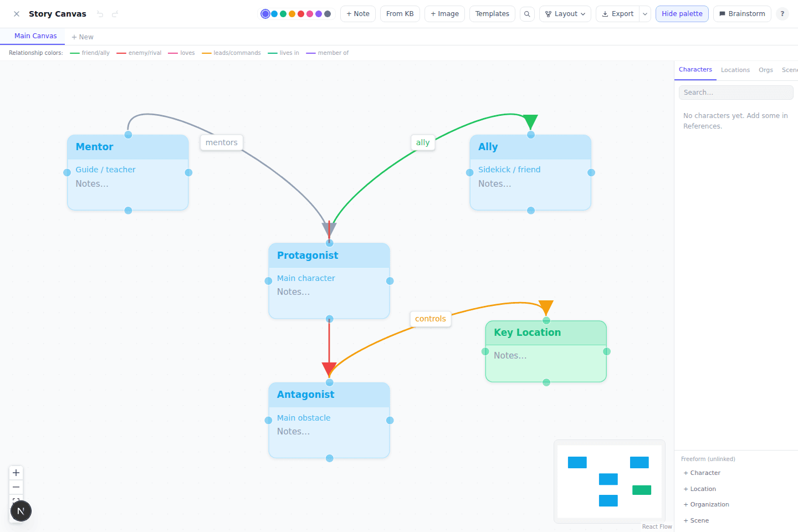The height and width of the screenshot is (532, 798).
Task: Open the Next.js dev tools badge
Action: click(21, 511)
